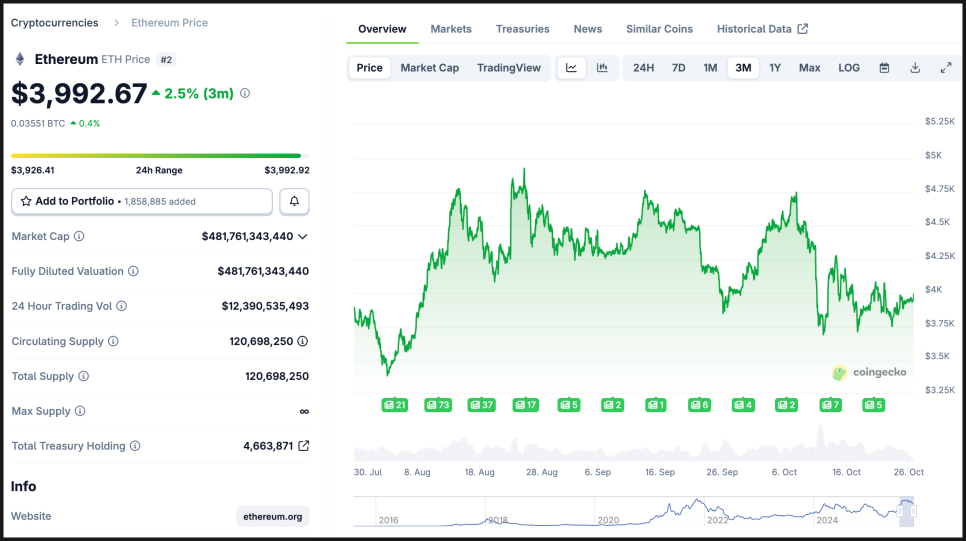Click the price alert bell icon
The image size is (966, 541).
[294, 201]
